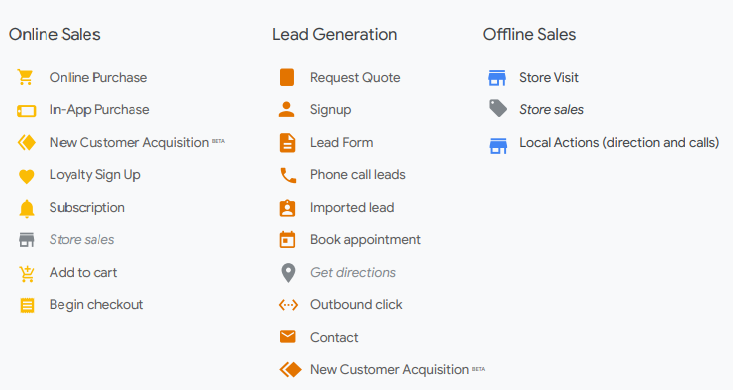This screenshot has width=733, height=390.
Task: Select New Customer Acquisition text under Lead Generation
Action: [x=389, y=369]
